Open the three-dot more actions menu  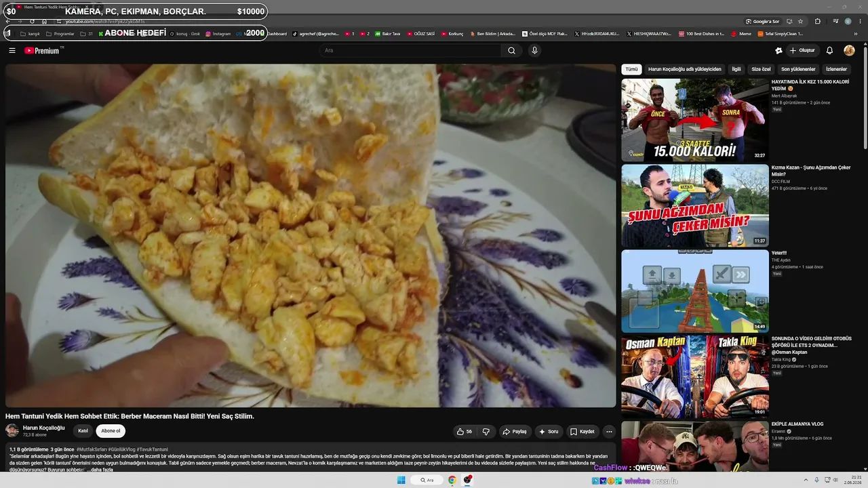[x=609, y=431]
